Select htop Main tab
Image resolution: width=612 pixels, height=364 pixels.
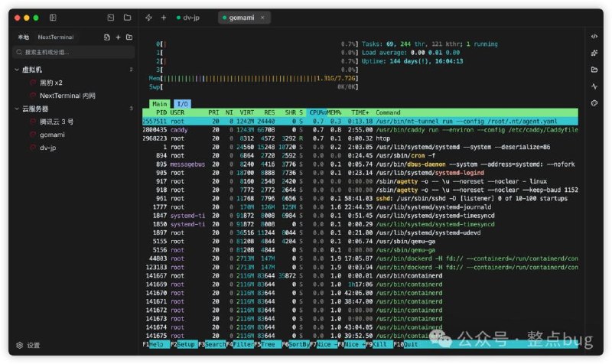pos(159,104)
